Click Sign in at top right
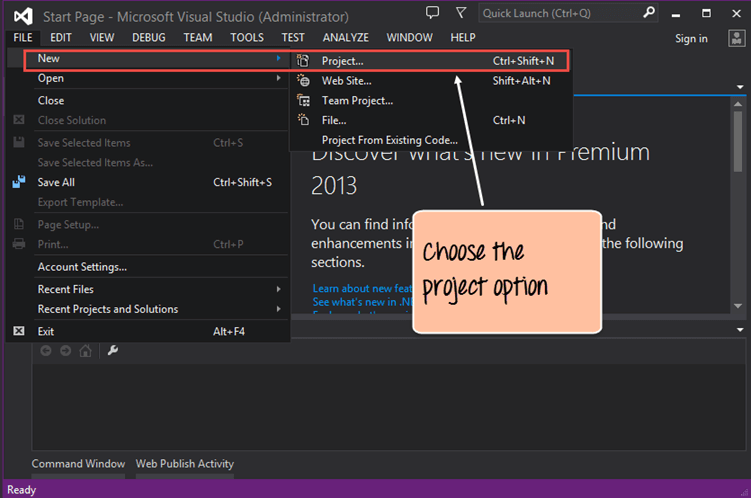 (691, 38)
